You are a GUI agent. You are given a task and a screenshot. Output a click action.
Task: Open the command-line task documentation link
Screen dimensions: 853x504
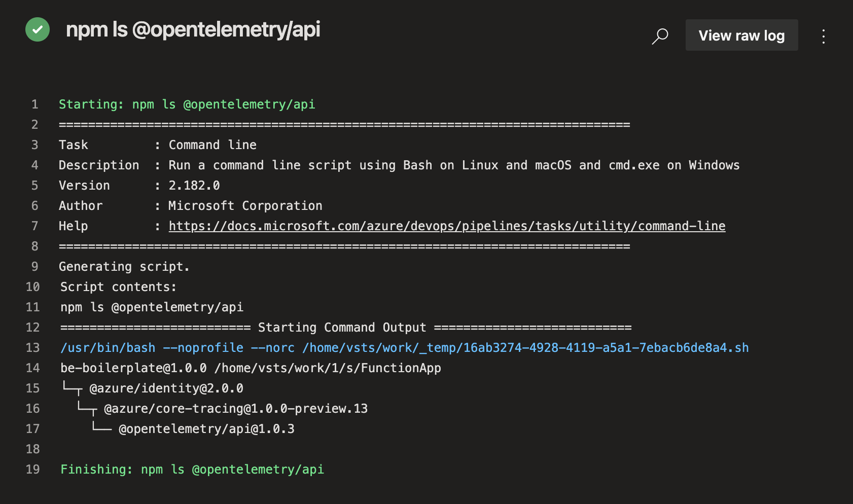(447, 226)
